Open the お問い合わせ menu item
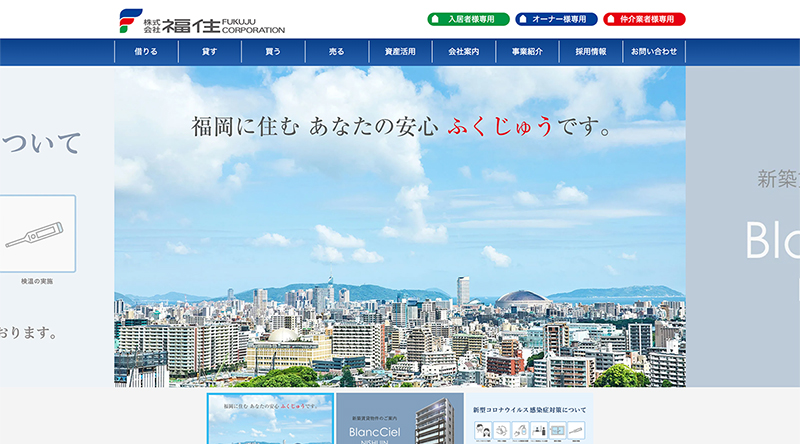The height and width of the screenshot is (444, 800). [654, 52]
